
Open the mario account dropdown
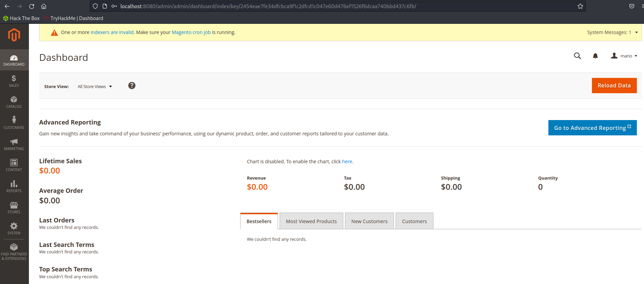click(x=624, y=56)
